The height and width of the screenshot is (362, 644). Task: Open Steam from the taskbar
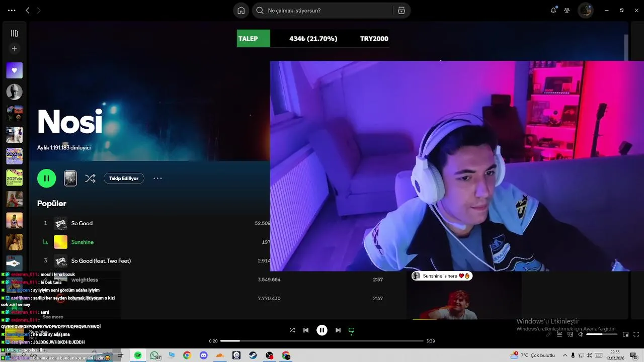253,355
